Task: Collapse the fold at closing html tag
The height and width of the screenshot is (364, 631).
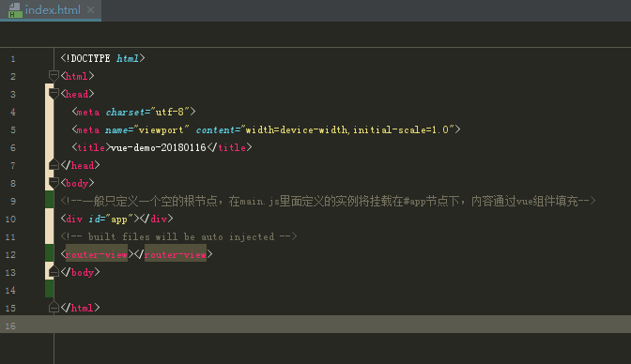Action: (54, 308)
